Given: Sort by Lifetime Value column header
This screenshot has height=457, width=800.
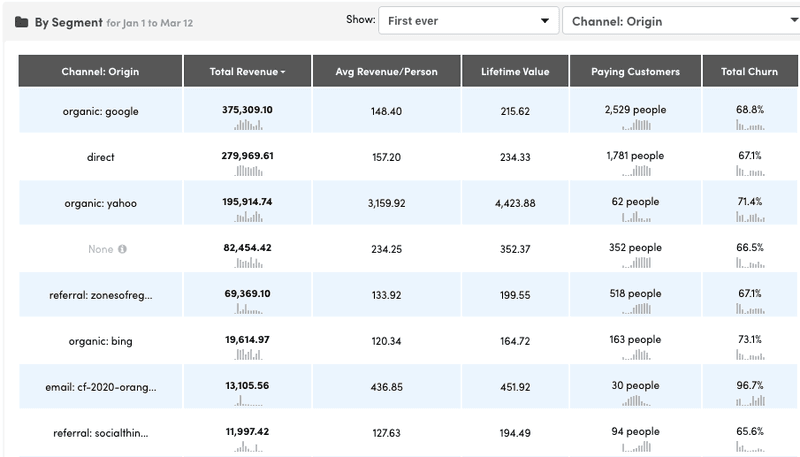Looking at the screenshot, I should click(x=515, y=72).
